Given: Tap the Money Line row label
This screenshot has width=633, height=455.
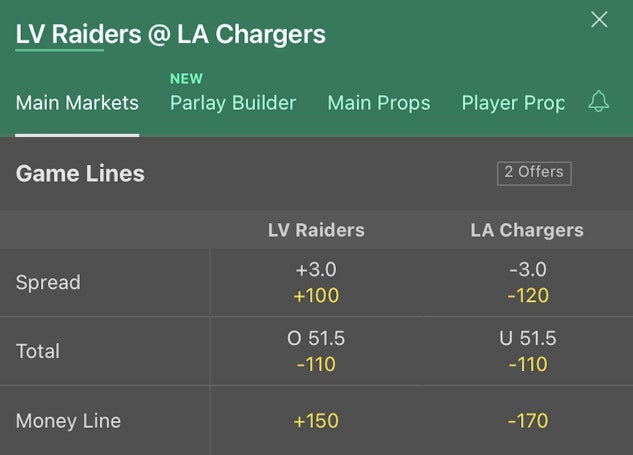Looking at the screenshot, I should pos(68,421).
